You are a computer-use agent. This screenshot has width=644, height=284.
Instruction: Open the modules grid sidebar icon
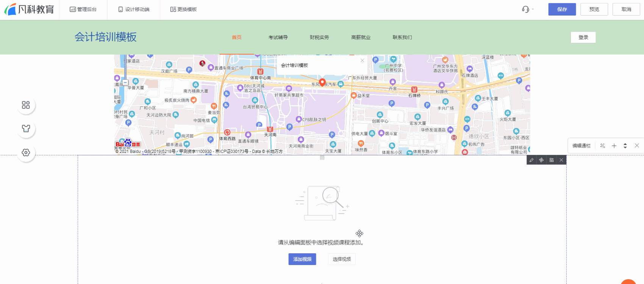point(26,105)
